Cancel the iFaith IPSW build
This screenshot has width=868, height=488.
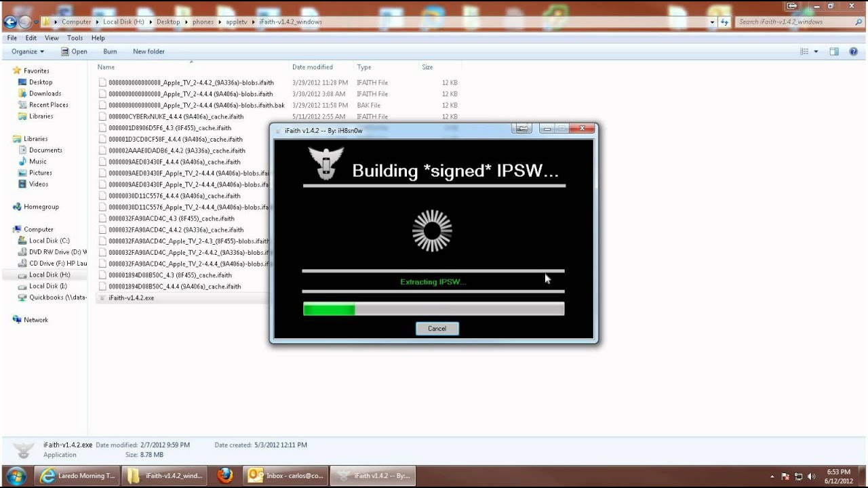[x=437, y=329]
